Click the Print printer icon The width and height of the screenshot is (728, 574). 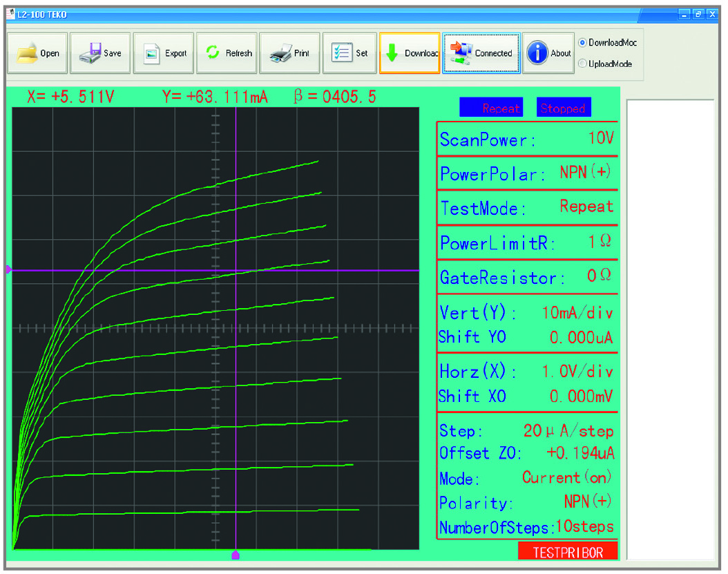click(280, 53)
